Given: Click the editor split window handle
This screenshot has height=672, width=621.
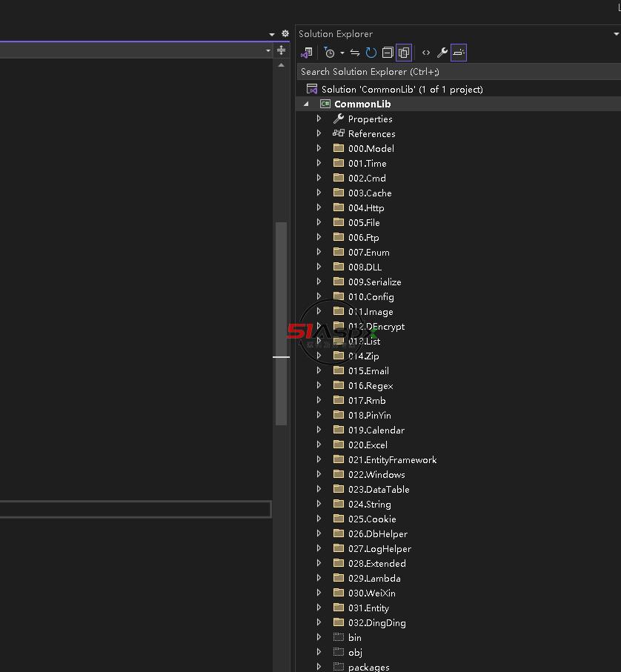Looking at the screenshot, I should [x=281, y=50].
